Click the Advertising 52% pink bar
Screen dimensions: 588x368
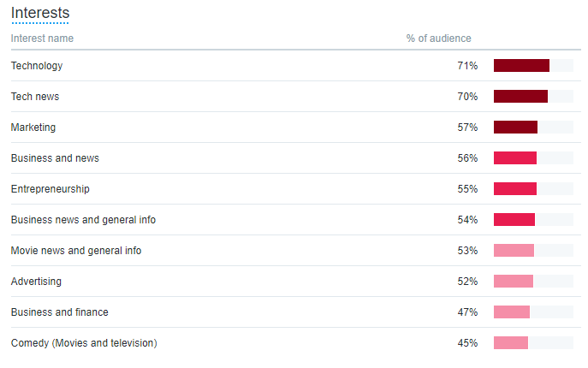[x=513, y=281]
